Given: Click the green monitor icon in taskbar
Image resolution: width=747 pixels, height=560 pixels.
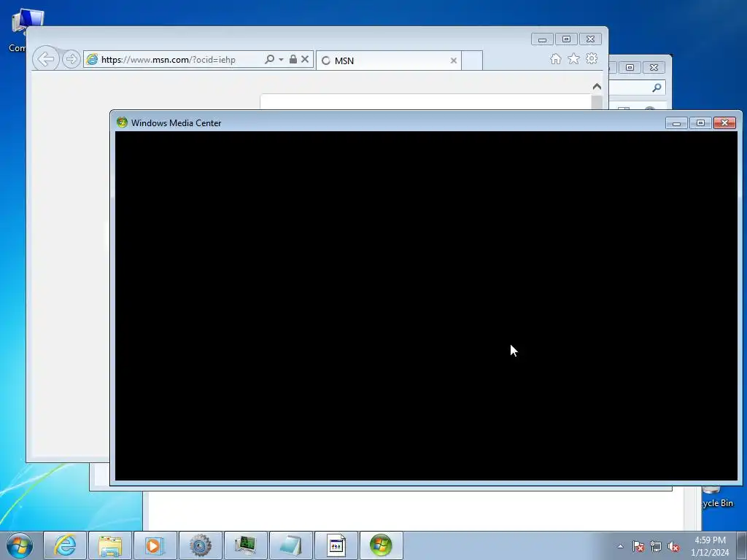Looking at the screenshot, I should (x=246, y=545).
